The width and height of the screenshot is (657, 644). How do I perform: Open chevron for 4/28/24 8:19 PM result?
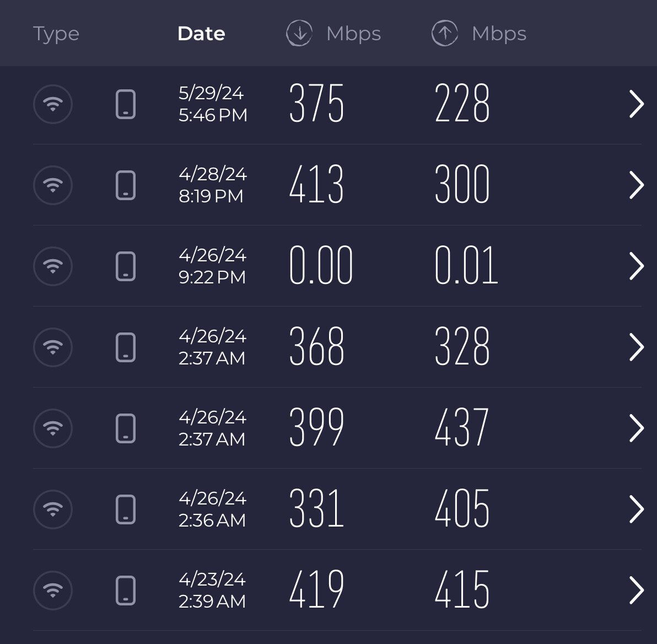point(637,185)
